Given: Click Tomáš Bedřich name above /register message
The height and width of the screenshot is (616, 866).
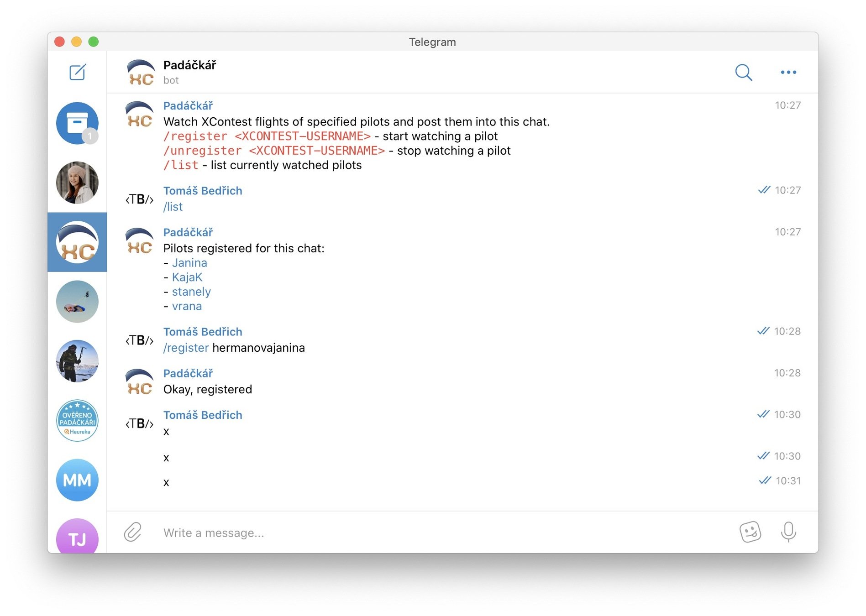Looking at the screenshot, I should (203, 332).
